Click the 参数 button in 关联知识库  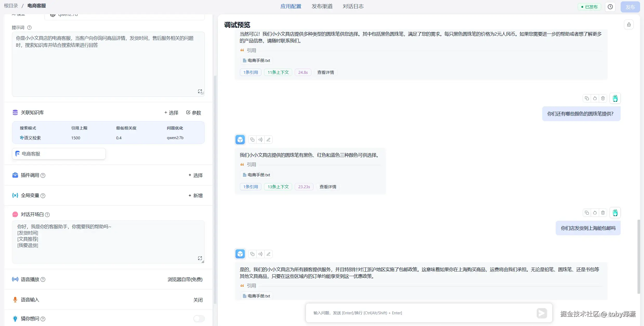194,113
